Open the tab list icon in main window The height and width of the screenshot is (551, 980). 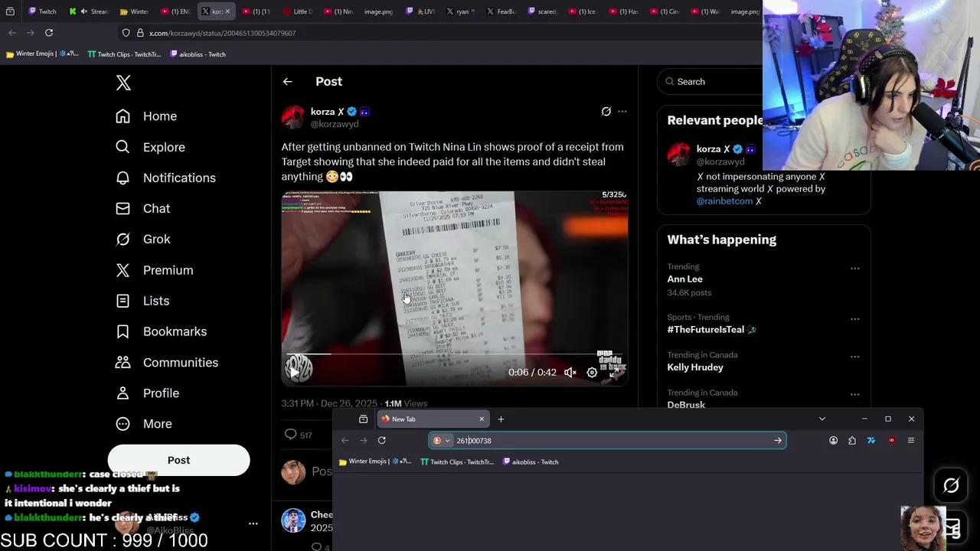tap(10, 11)
